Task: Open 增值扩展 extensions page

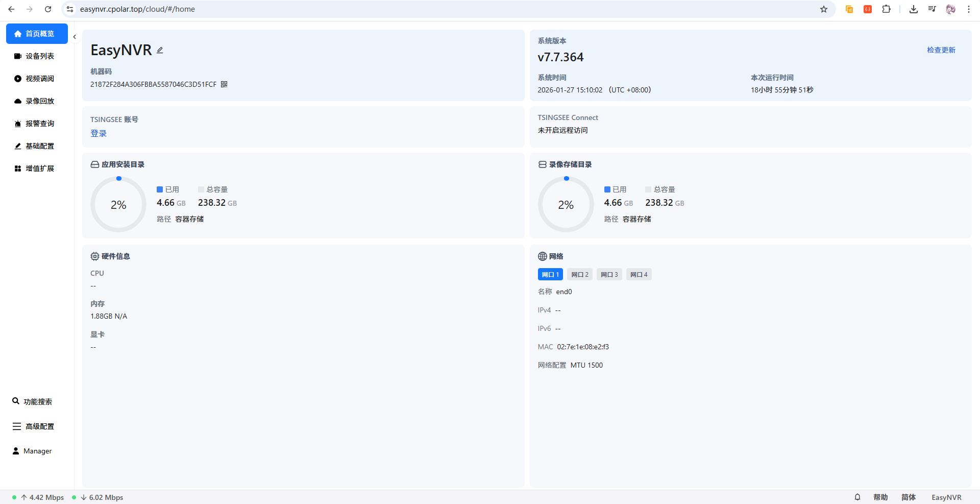Action: coord(37,169)
